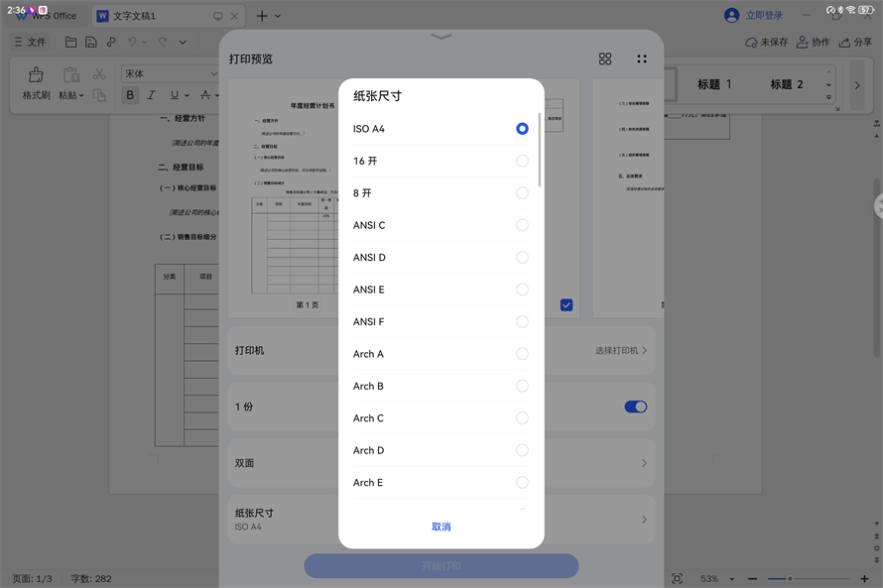Choose the 16 开 paper size option
Viewport: 883px width, 588px height.
point(441,161)
